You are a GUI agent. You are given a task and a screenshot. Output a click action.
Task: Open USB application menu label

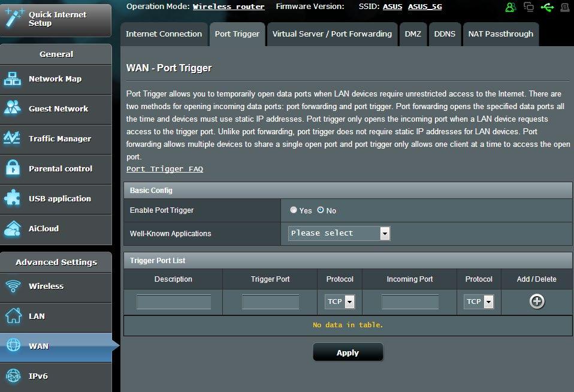[x=60, y=199]
